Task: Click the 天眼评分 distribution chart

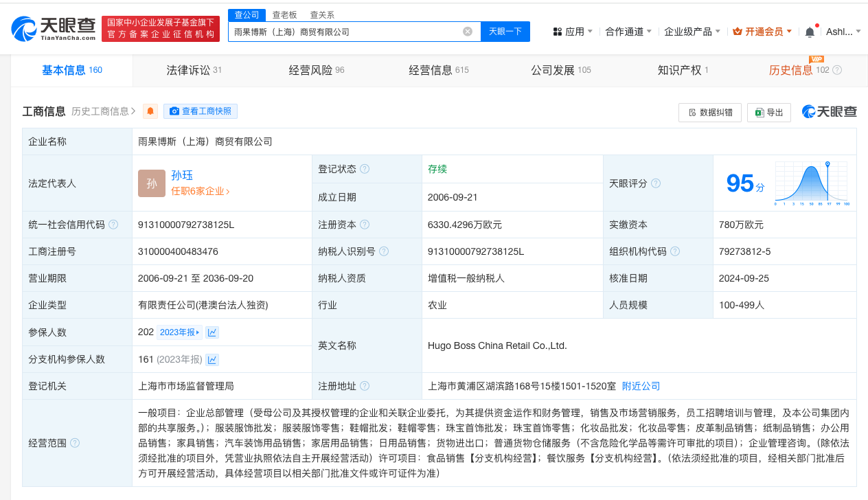Action: 812,183
